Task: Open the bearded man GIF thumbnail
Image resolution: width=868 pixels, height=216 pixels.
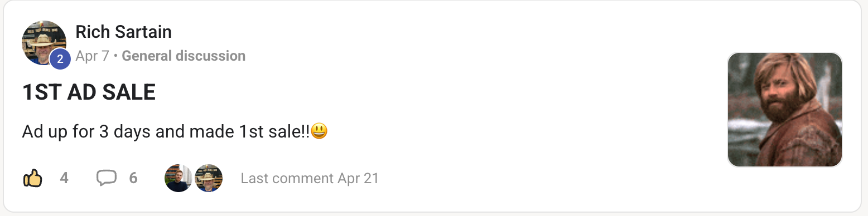Action: click(x=785, y=110)
